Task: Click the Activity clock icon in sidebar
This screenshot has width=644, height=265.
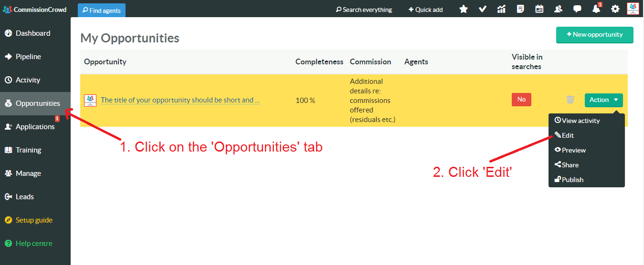Action: 8,80
